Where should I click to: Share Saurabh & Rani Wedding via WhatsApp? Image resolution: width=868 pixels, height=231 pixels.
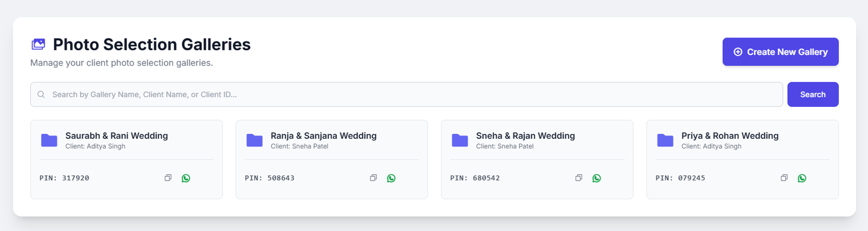[186, 178]
